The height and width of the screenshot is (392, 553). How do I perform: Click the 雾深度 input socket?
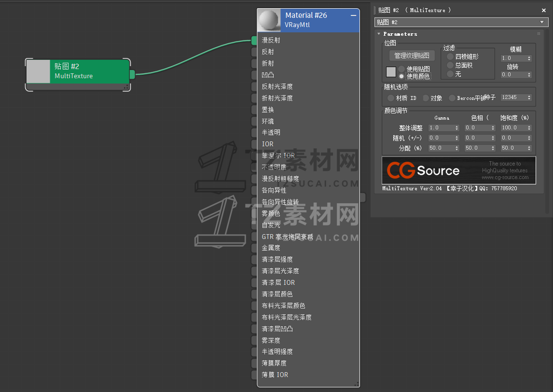pos(254,340)
